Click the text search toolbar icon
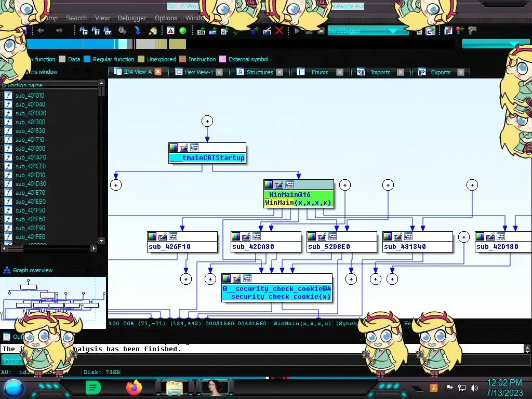 coord(96,31)
